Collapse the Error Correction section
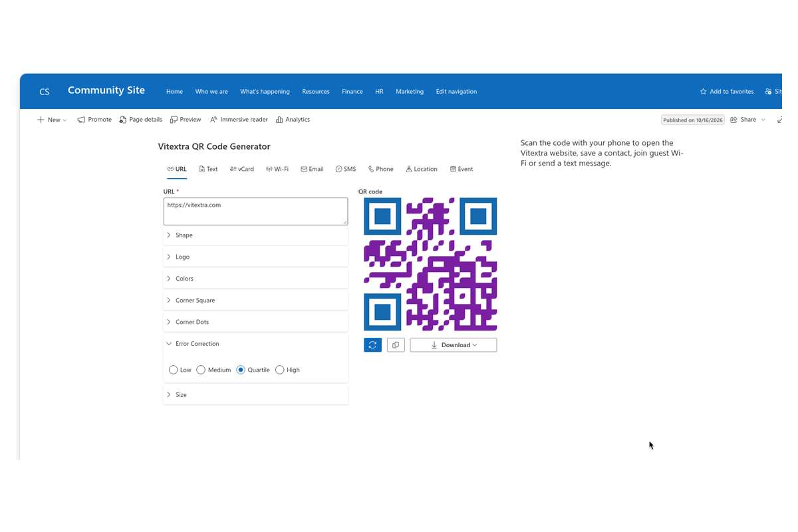Viewport: 798px width, 532px height. [255, 344]
